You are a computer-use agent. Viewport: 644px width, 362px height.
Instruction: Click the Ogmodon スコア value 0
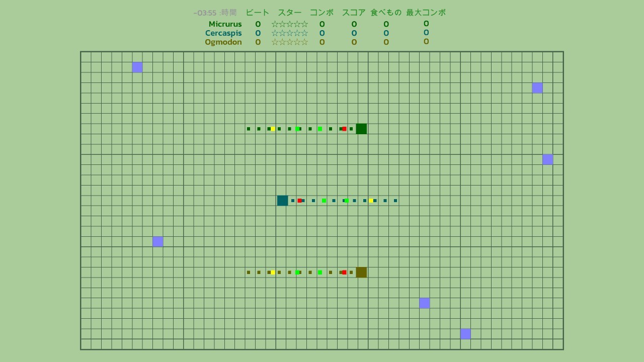pos(354,42)
